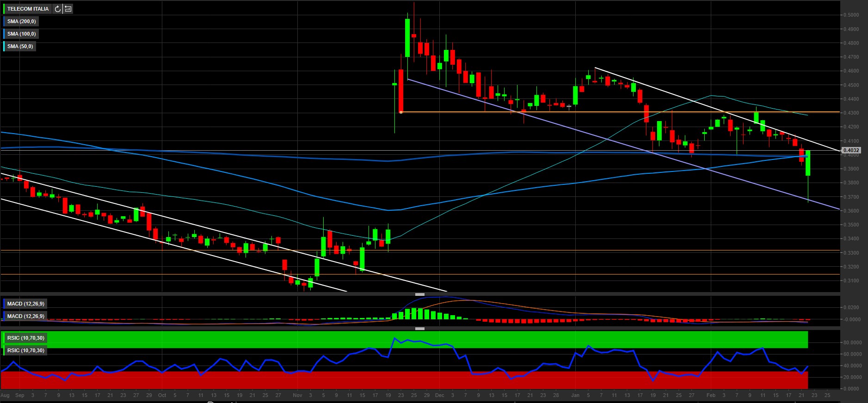This screenshot has width=868, height=403.
Task: Click the refresh icon beside TELECOM ITALIA
Action: tap(57, 9)
